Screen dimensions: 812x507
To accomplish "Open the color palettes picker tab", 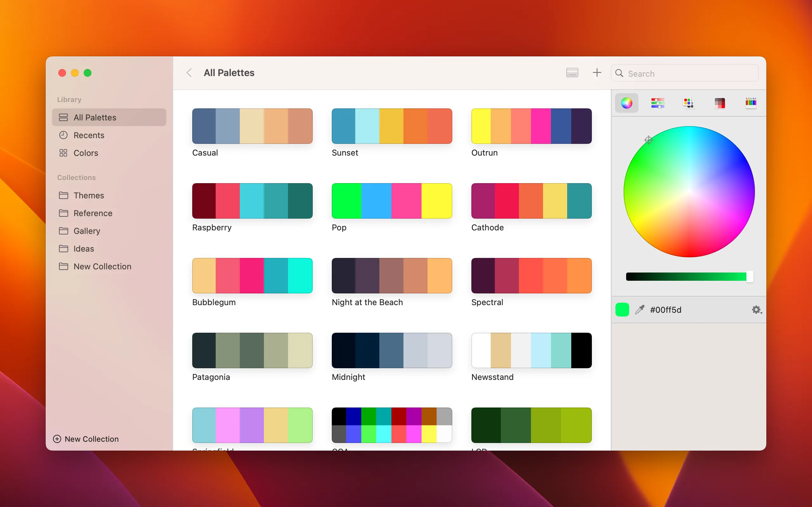I will (x=689, y=103).
